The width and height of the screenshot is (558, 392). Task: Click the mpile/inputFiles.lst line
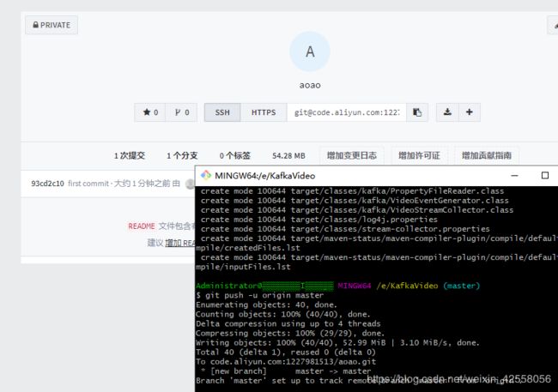[x=243, y=267]
